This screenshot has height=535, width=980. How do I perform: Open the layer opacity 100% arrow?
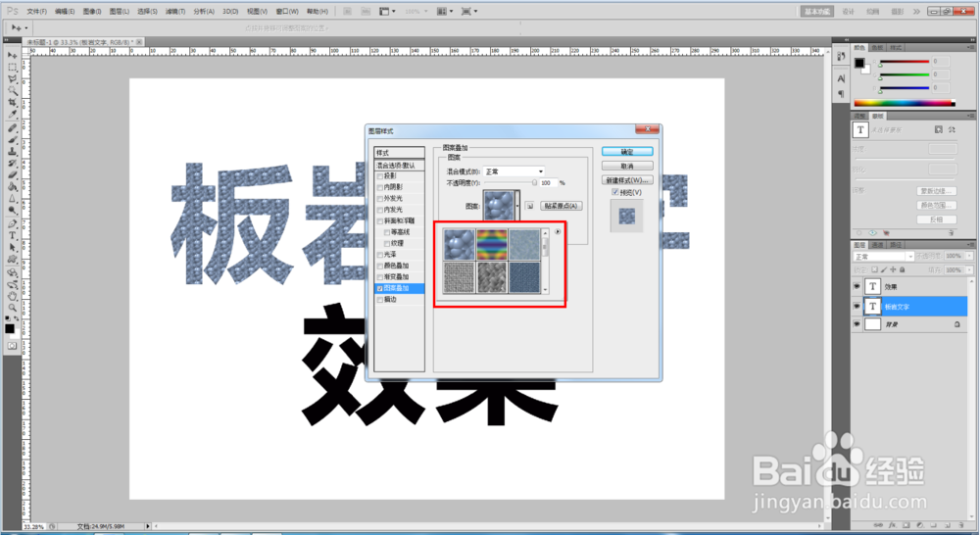coord(969,256)
